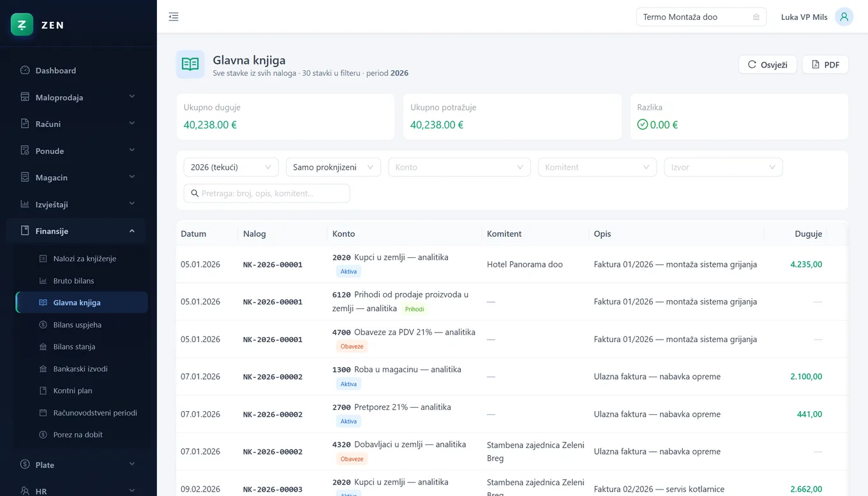868x496 pixels.
Task: Click the Izvještaji bar-chart icon
Action: pos(25,204)
